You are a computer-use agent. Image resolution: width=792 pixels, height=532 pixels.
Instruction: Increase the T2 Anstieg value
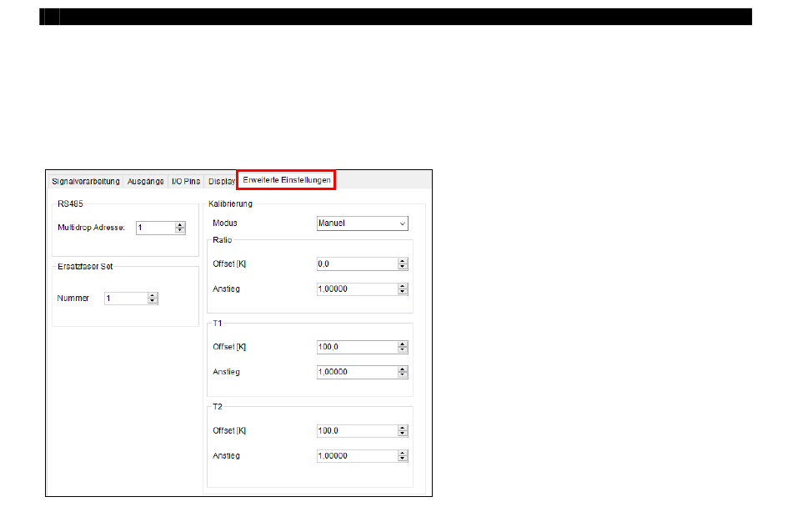tap(403, 453)
